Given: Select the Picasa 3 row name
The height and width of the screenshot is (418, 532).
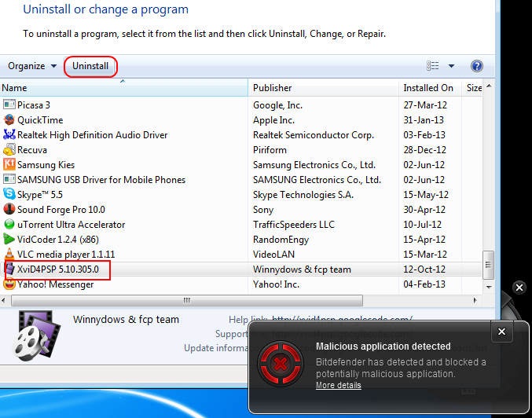Looking at the screenshot, I should tap(34, 104).
